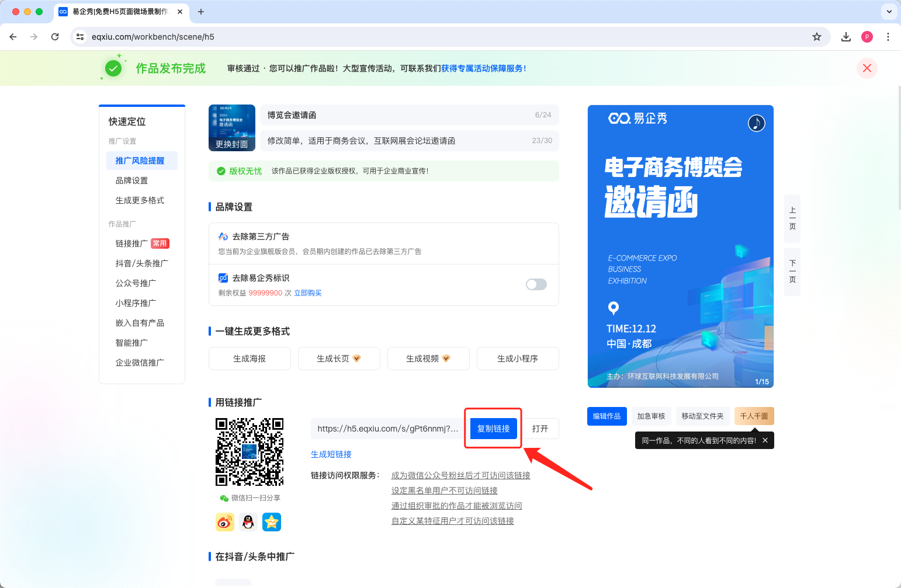This screenshot has height=588, width=901.
Task: Click the music note icon on preview
Action: (757, 123)
